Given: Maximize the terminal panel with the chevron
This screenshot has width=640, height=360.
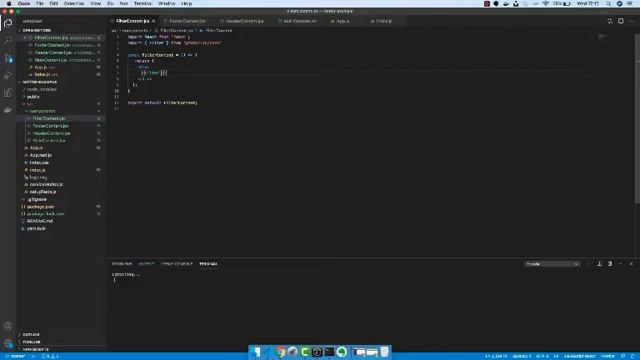Looking at the screenshot, I should [620, 264].
